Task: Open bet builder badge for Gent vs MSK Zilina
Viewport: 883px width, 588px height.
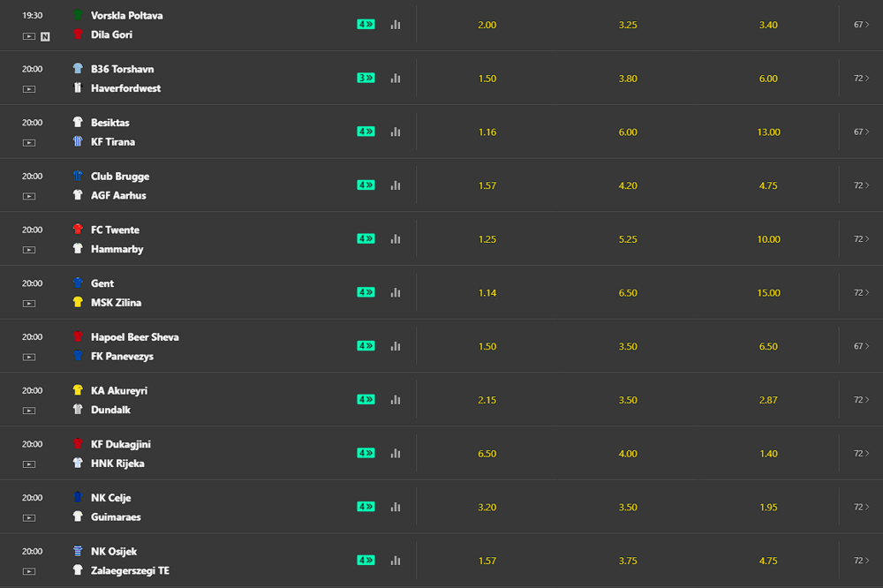Action: (366, 292)
